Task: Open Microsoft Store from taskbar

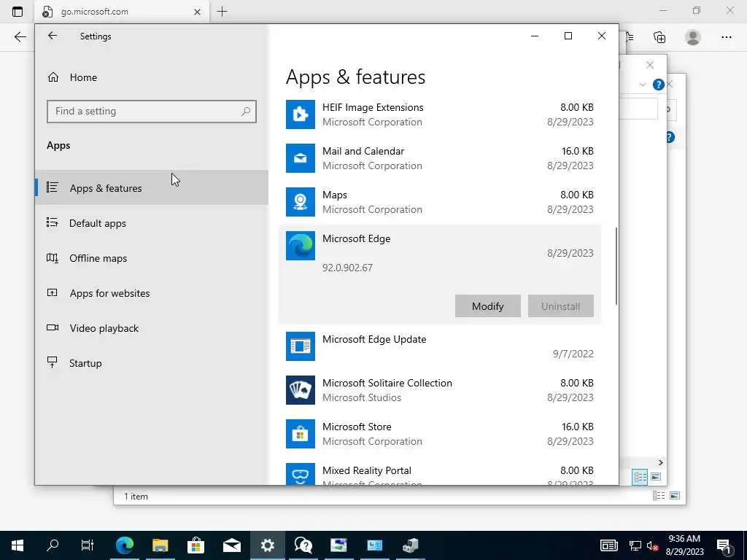Action: [196, 545]
